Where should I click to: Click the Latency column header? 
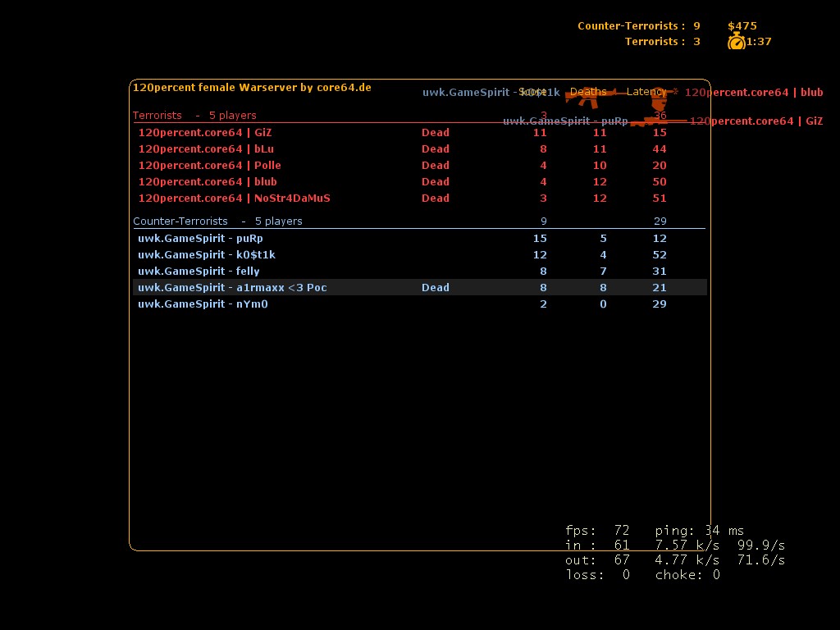[x=646, y=92]
